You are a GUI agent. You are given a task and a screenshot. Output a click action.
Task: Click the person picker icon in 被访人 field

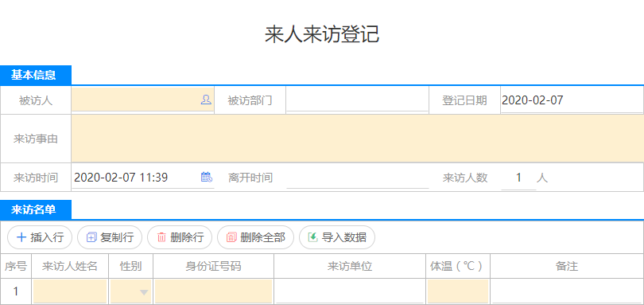click(206, 100)
